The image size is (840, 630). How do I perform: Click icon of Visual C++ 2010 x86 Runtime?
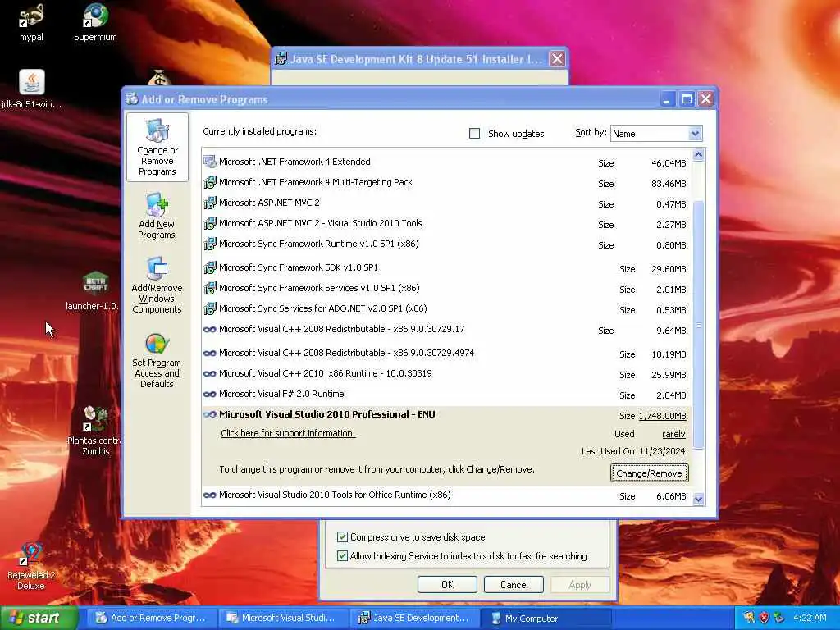coord(209,373)
